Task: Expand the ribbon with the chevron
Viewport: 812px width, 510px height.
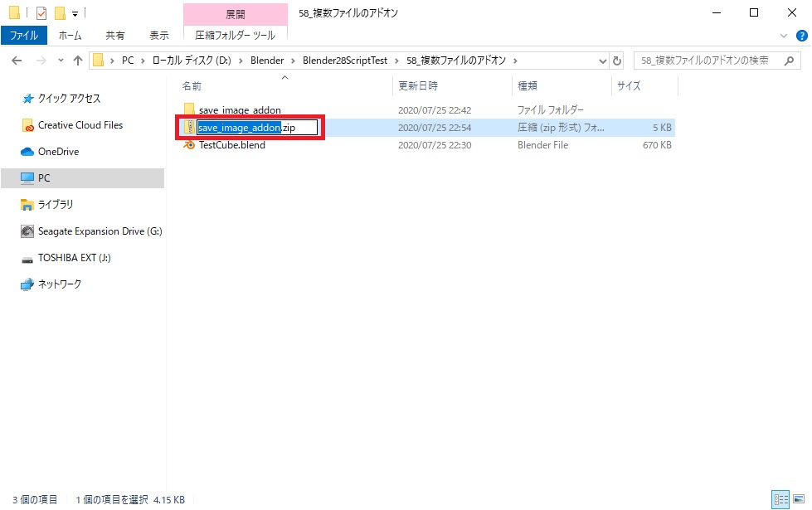Action: [784, 36]
